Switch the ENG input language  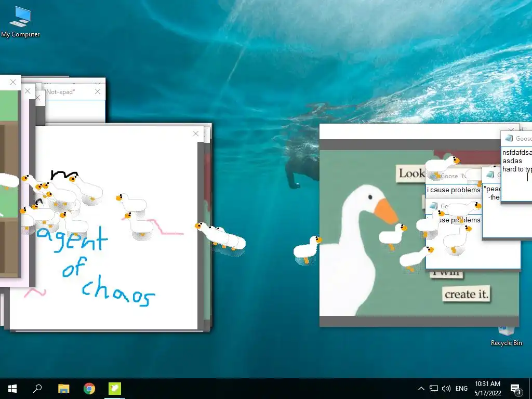pyautogui.click(x=461, y=389)
